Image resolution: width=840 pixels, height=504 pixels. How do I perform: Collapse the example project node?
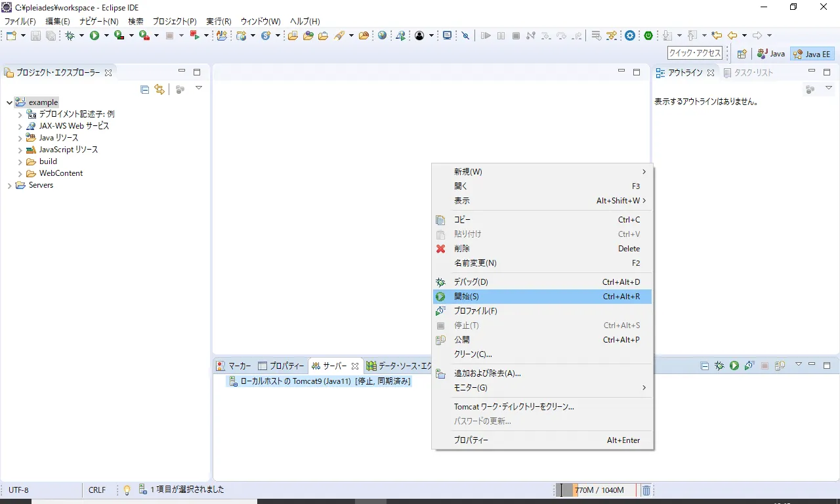pos(9,102)
